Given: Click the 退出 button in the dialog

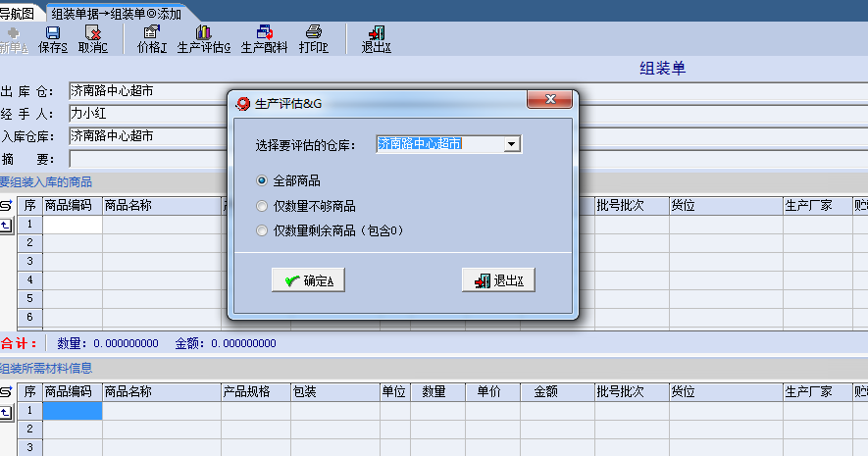Looking at the screenshot, I should (x=498, y=280).
